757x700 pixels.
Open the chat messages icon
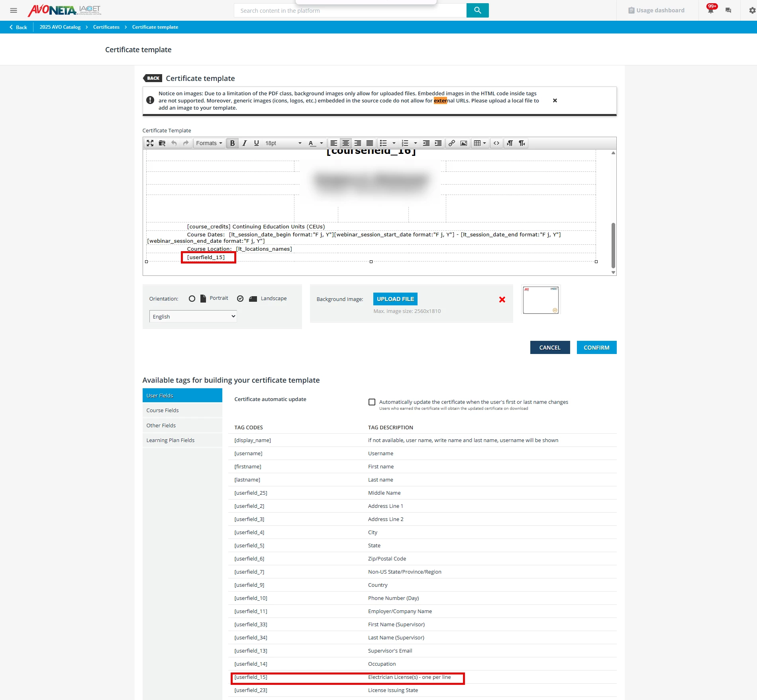pyautogui.click(x=728, y=10)
